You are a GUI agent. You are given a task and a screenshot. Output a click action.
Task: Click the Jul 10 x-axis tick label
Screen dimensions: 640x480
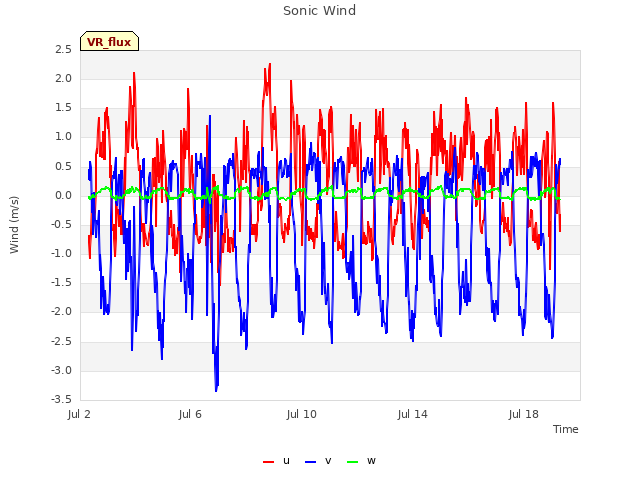(302, 414)
